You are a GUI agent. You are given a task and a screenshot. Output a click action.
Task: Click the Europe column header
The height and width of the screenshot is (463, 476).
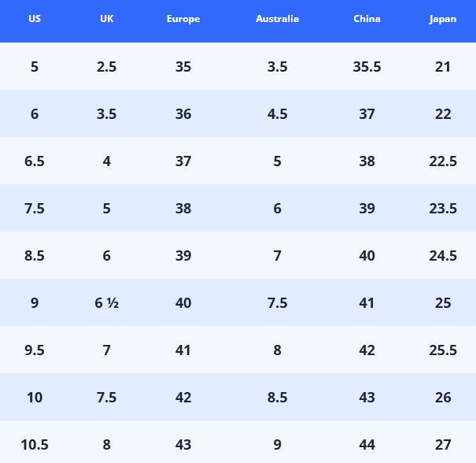tap(183, 19)
